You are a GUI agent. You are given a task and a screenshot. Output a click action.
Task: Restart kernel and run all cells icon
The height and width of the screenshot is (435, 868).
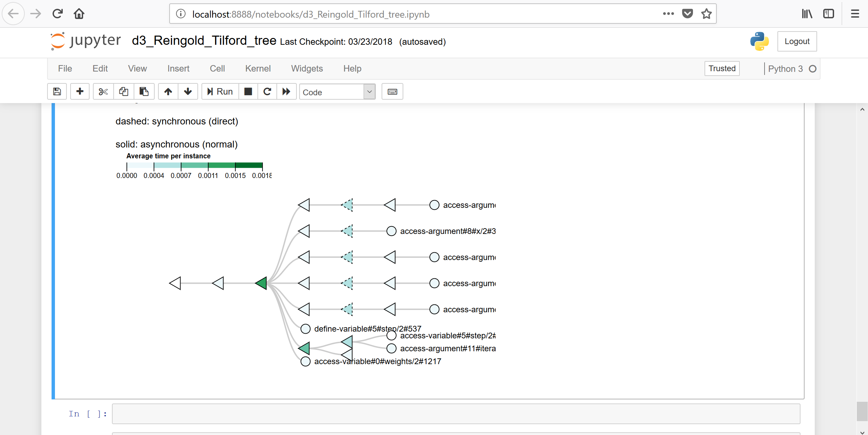[x=287, y=92]
